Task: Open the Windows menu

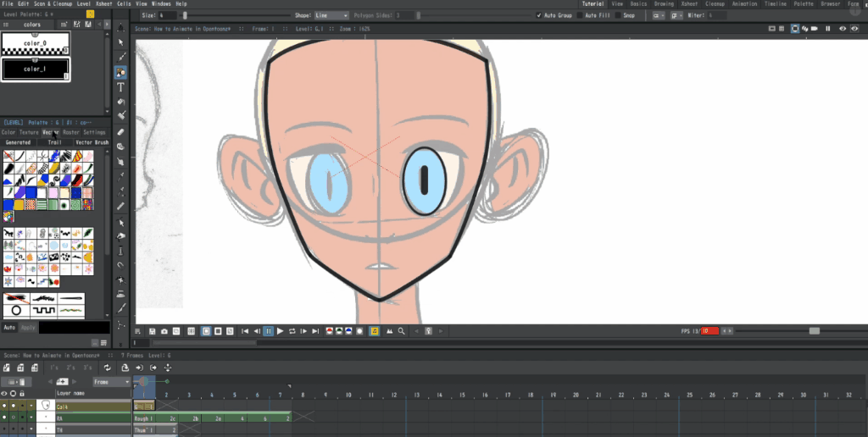Action: click(161, 4)
